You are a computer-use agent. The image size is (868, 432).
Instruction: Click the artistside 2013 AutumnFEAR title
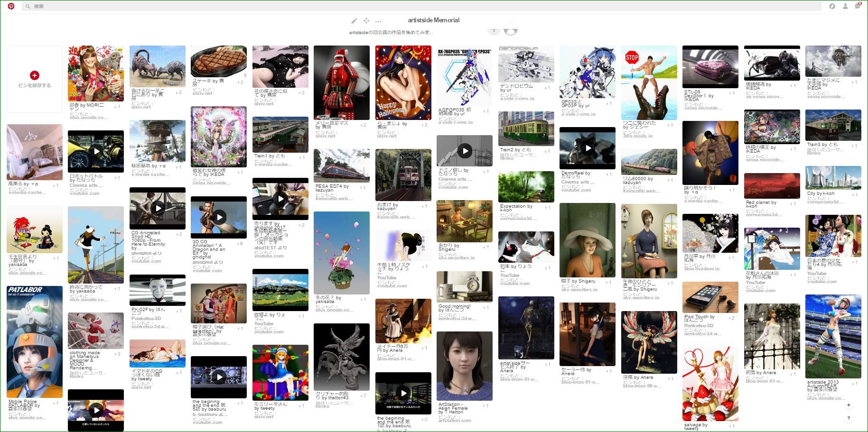coord(824,386)
